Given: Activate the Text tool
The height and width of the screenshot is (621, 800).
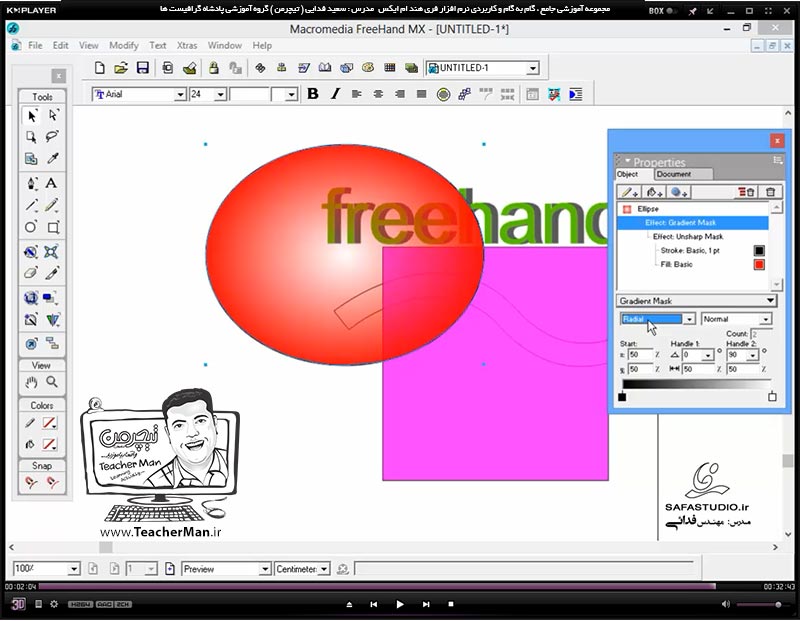Looking at the screenshot, I should tap(51, 183).
